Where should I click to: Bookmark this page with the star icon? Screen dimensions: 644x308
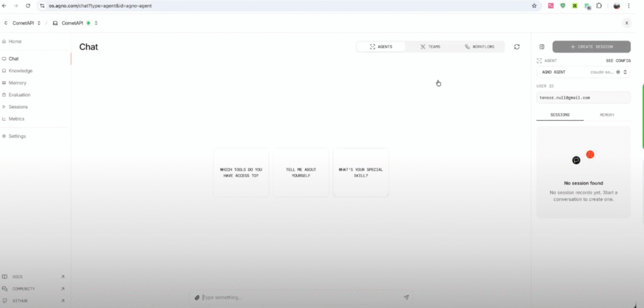pyautogui.click(x=534, y=6)
